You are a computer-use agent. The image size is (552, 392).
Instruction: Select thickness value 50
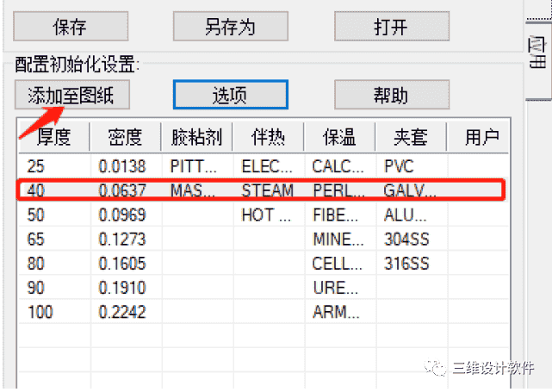(x=36, y=215)
